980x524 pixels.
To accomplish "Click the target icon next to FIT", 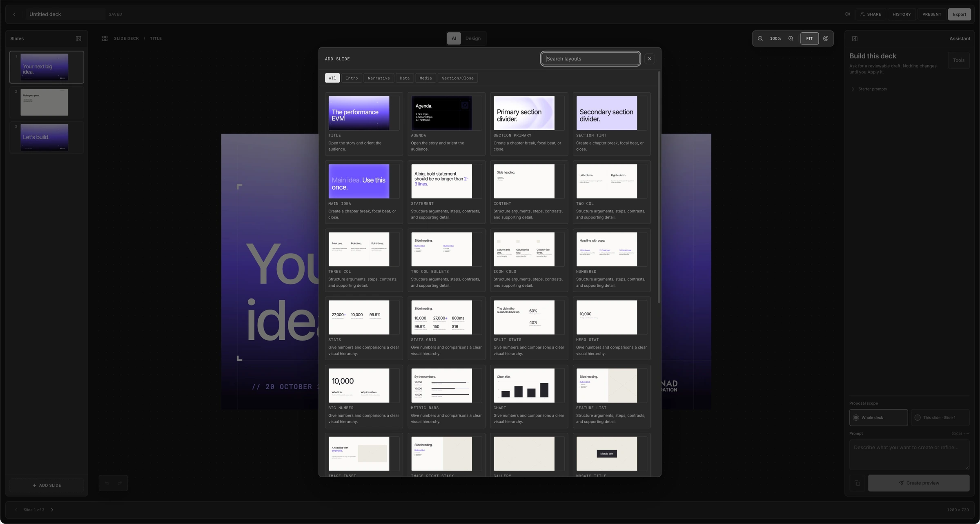I will [x=826, y=38].
